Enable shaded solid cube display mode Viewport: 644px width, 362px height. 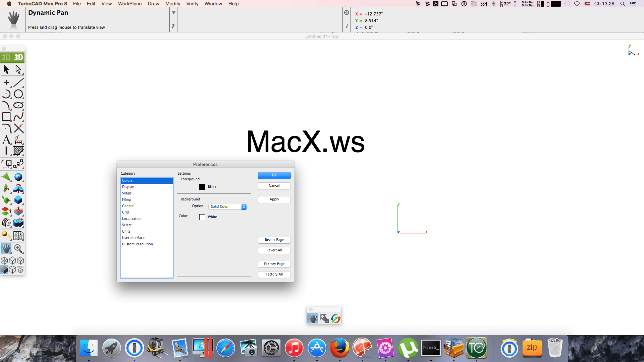click(x=4, y=270)
